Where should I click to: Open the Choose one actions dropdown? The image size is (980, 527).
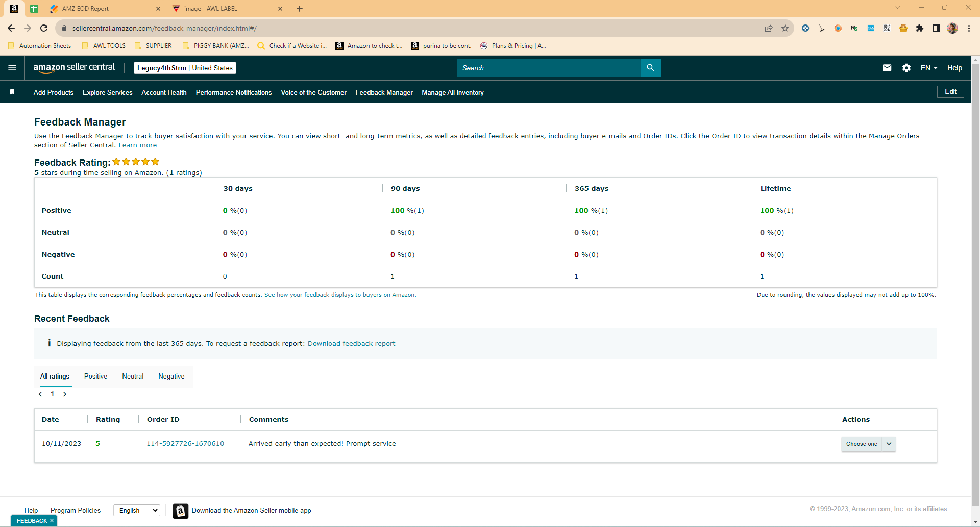point(868,444)
